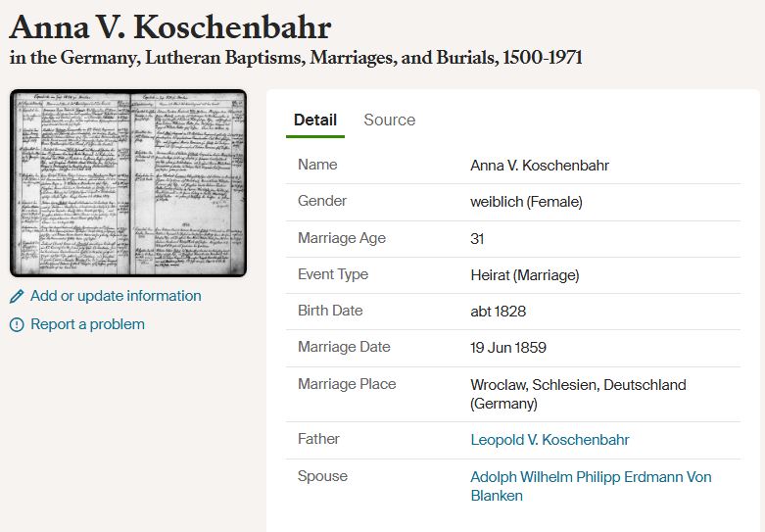Switch to the Detail tab

315,121
